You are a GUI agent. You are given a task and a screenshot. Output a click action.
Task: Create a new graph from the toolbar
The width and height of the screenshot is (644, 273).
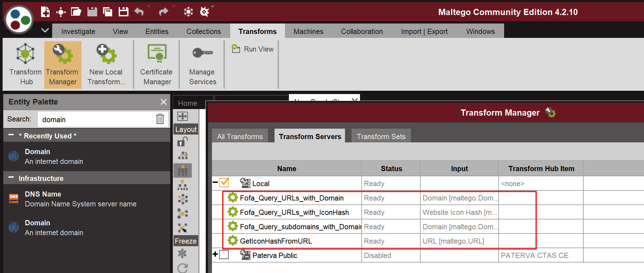point(45,12)
